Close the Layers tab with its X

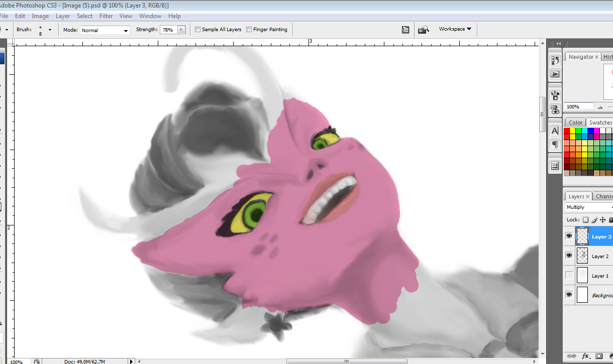click(588, 197)
